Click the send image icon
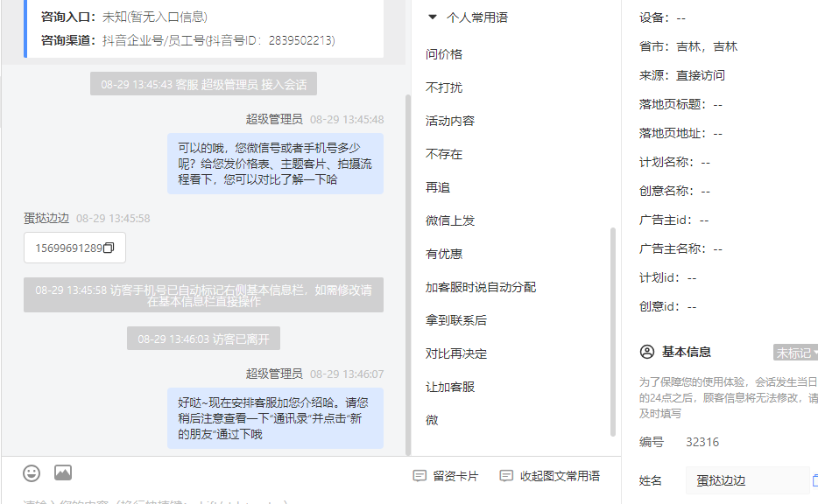The width and height of the screenshot is (818, 504). pos(63,472)
